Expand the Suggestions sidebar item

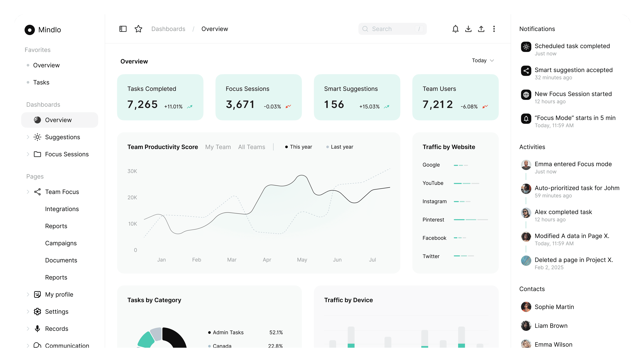[x=28, y=137]
